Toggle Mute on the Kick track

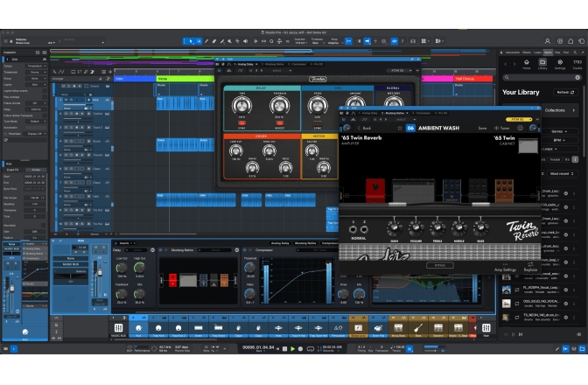click(66, 100)
